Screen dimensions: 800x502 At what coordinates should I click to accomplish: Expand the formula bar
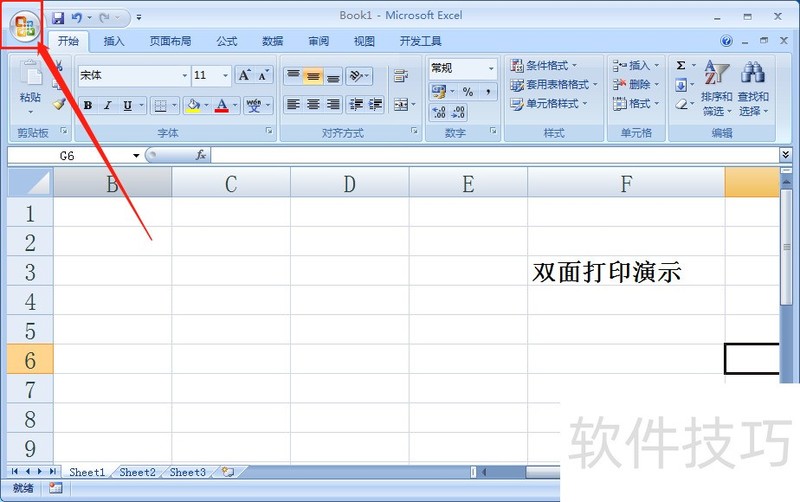(x=785, y=155)
